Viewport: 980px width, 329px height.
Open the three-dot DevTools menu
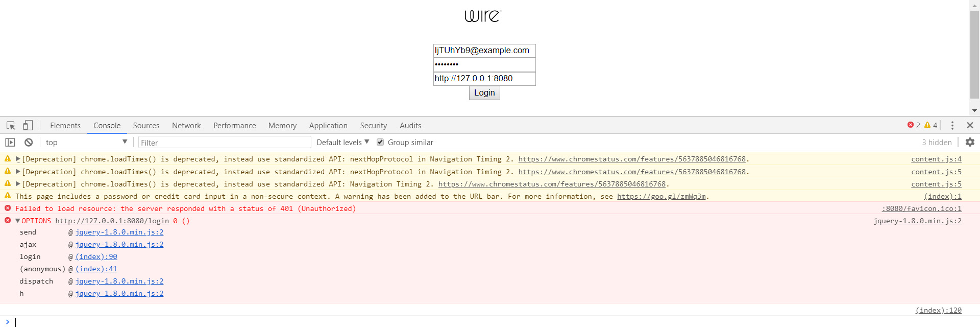coord(952,125)
